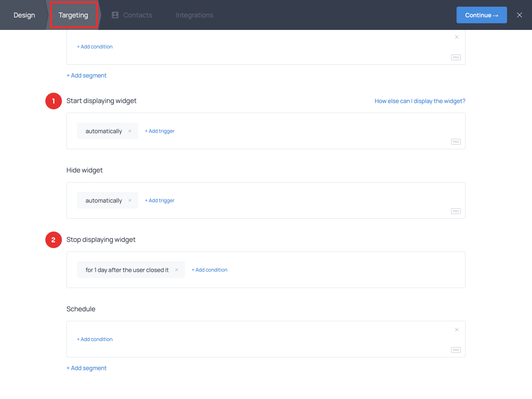Delete the top segment with X icon
532x399 pixels.
point(456,37)
